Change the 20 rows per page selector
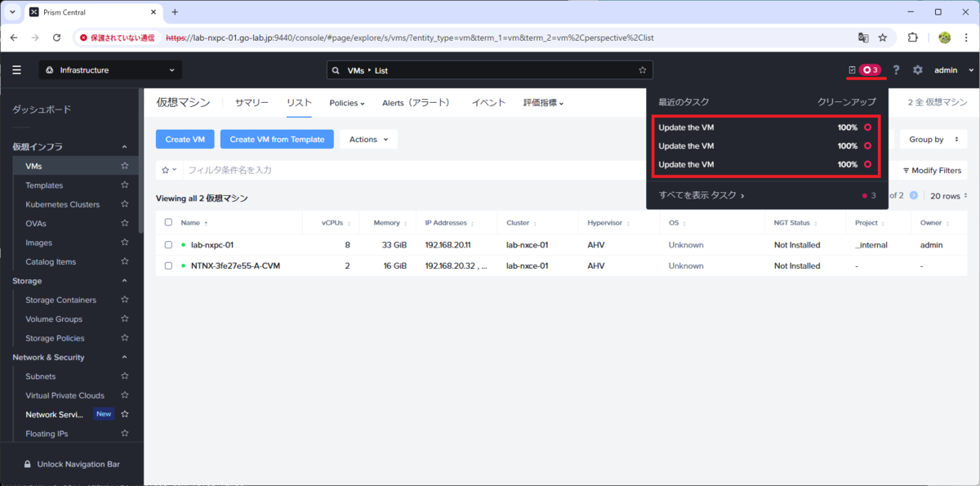 tap(950, 195)
